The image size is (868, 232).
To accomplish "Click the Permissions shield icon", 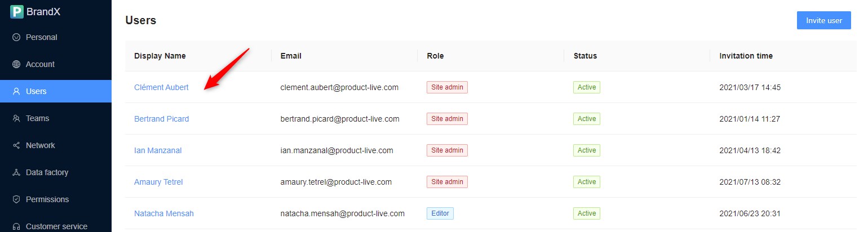I will [16, 199].
